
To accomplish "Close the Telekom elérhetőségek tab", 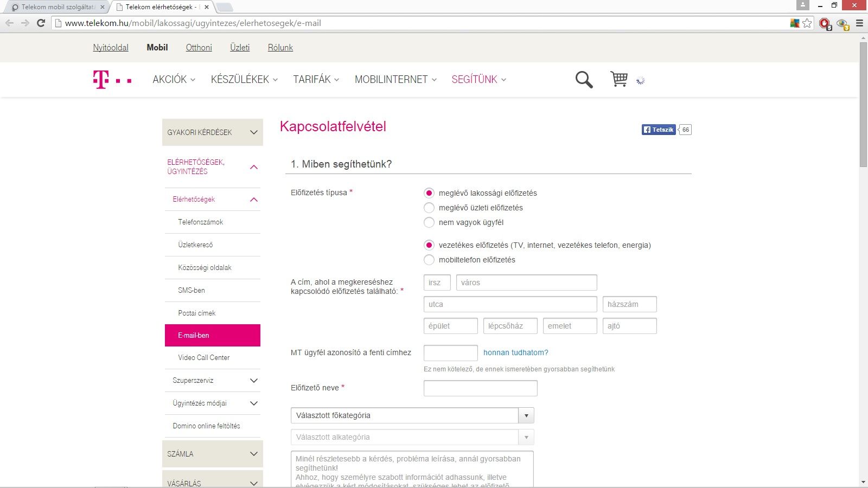I will tap(207, 7).
